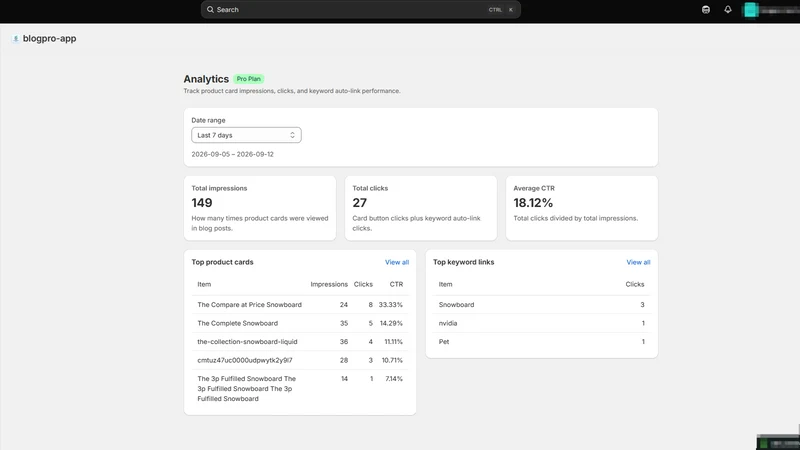The width and height of the screenshot is (800, 450).
Task: View all top keyword links
Action: click(638, 262)
